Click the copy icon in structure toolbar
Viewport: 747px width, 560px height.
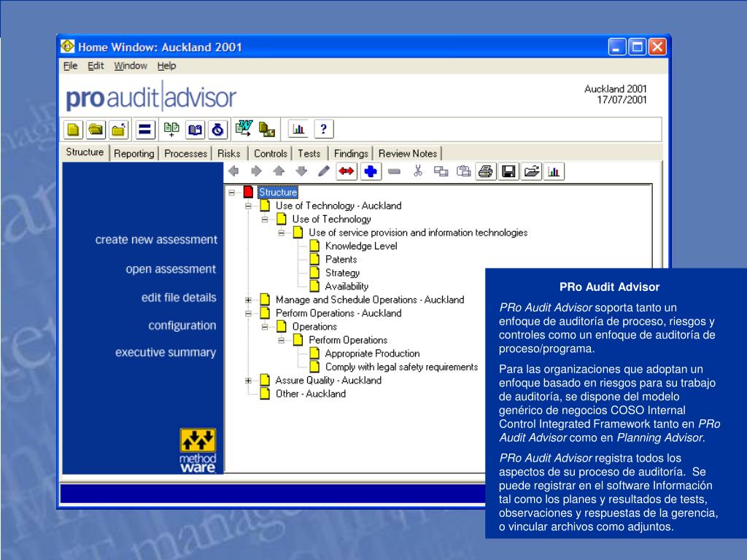[441, 171]
